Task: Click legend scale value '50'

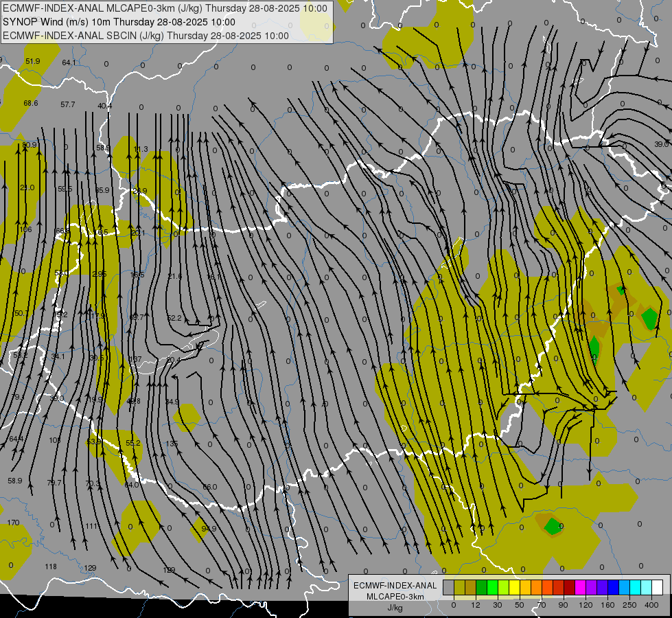Action: (520, 605)
